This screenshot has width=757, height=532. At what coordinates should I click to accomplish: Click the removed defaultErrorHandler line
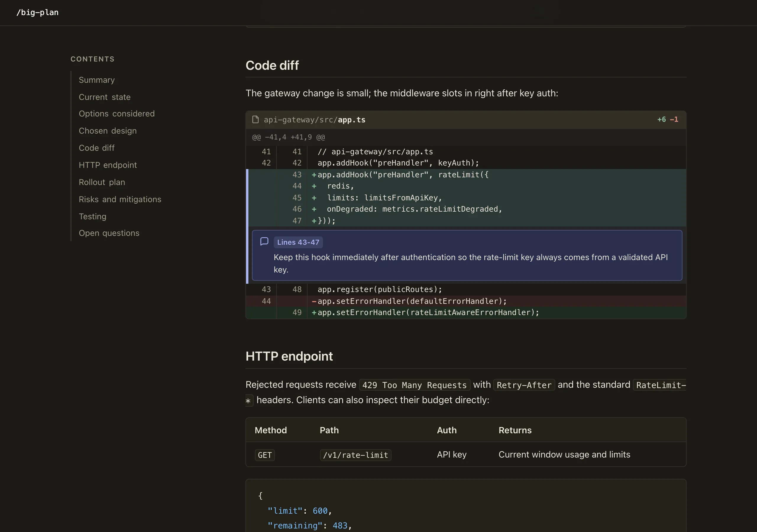point(466,301)
